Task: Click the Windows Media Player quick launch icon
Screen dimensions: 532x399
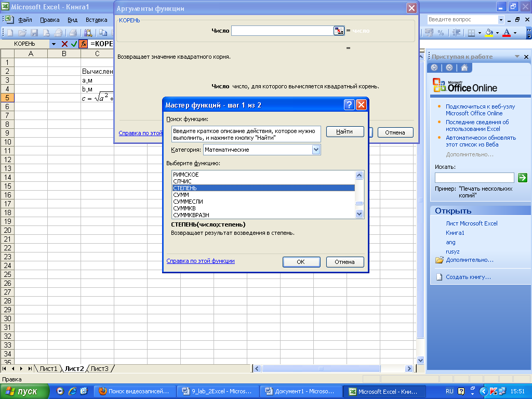Action: click(x=60, y=391)
